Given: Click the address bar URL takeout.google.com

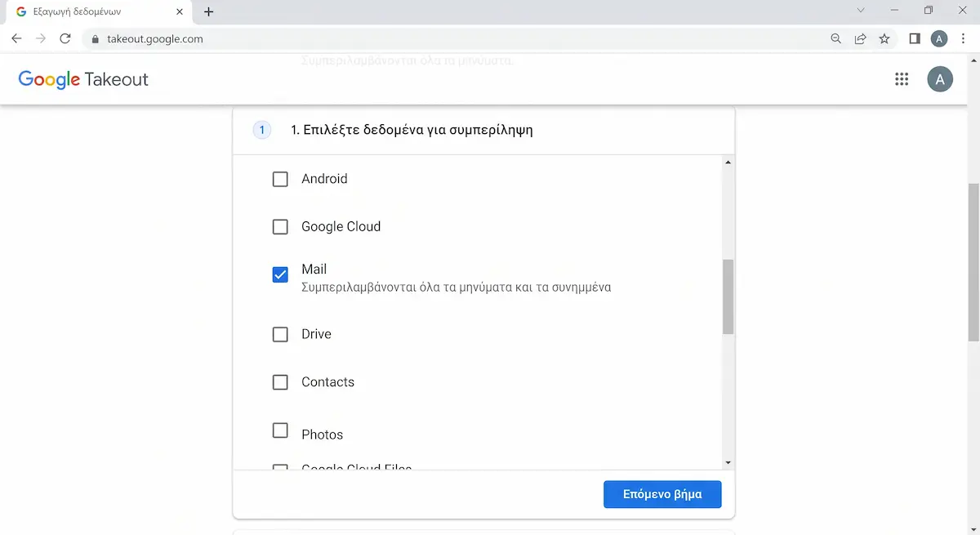Looking at the screenshot, I should click(x=155, y=38).
